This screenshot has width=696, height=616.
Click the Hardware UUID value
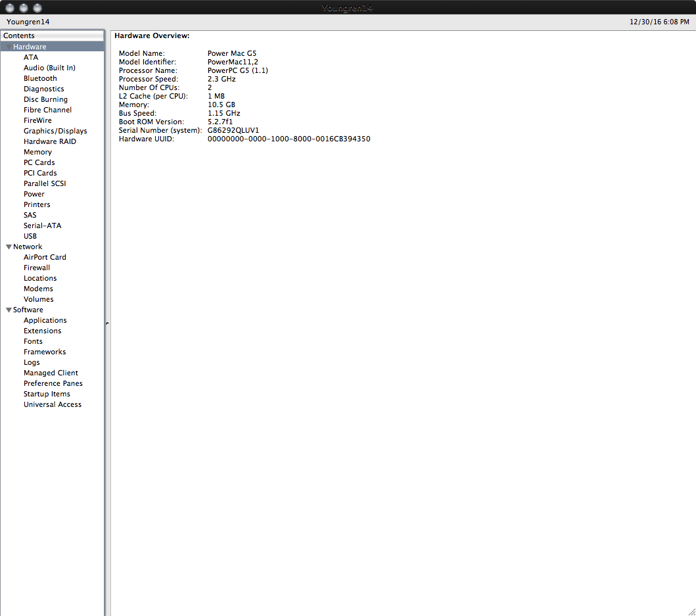(x=289, y=139)
